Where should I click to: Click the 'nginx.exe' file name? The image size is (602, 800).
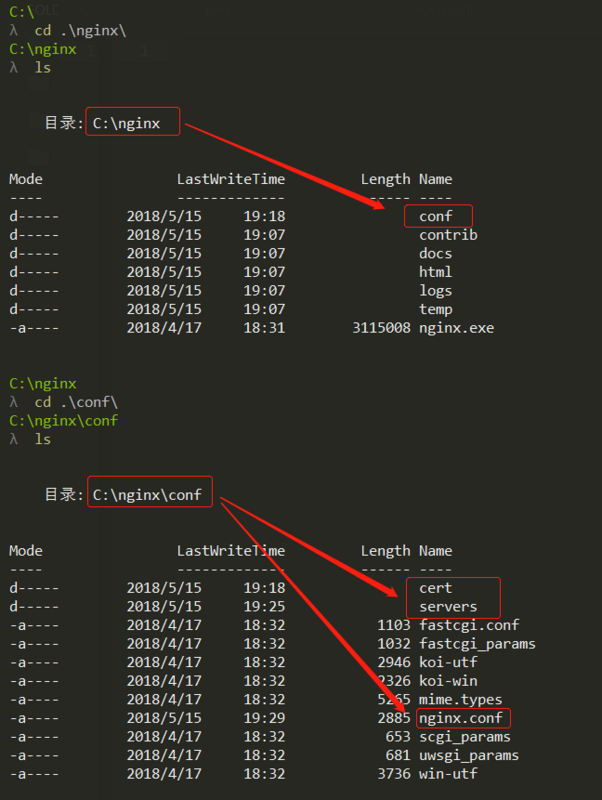tap(457, 328)
